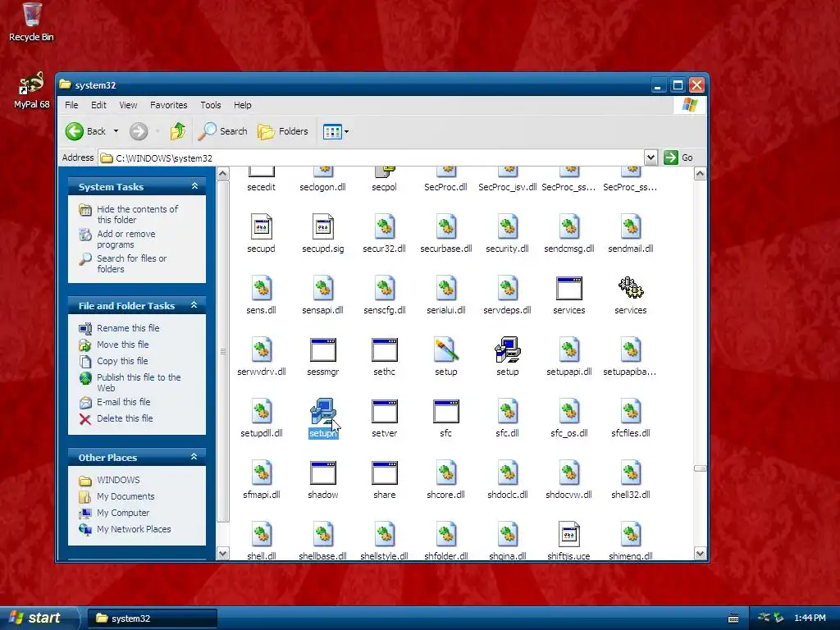
Task: Select the sens.dll file
Action: (261, 295)
